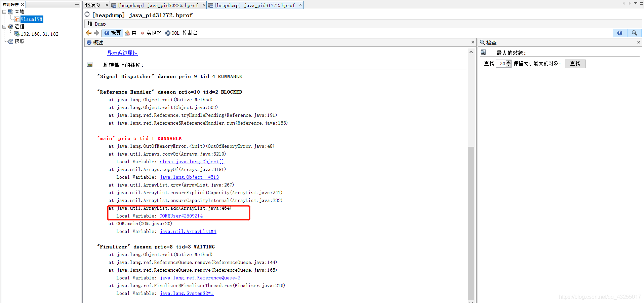Screen dimensions: 644x303
Task: Toggle the magnifier inspect panel button
Action: point(634,33)
